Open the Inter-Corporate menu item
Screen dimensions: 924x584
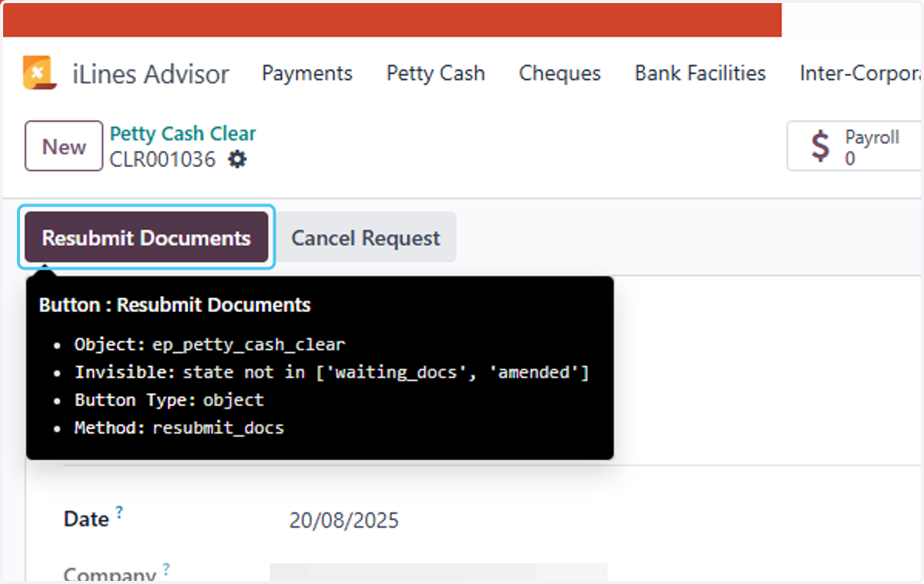861,73
